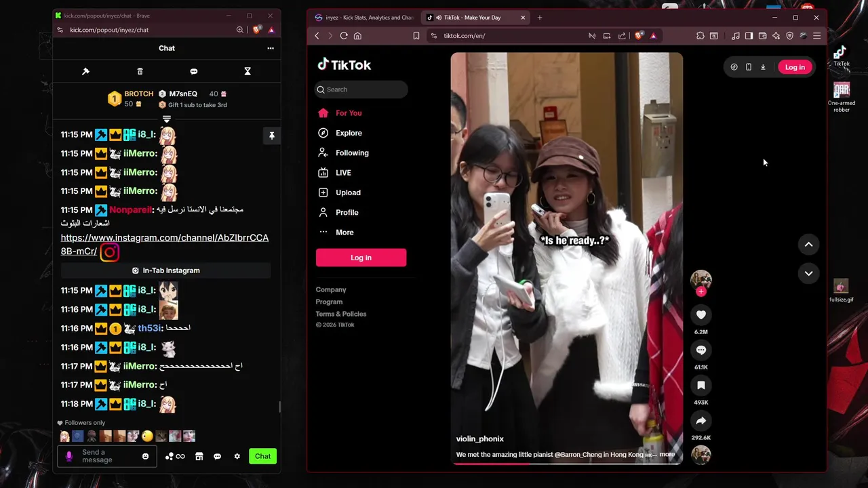The width and height of the screenshot is (868, 488).
Task: Click the chat bubble icon beside the settings gear
Action: (218, 456)
